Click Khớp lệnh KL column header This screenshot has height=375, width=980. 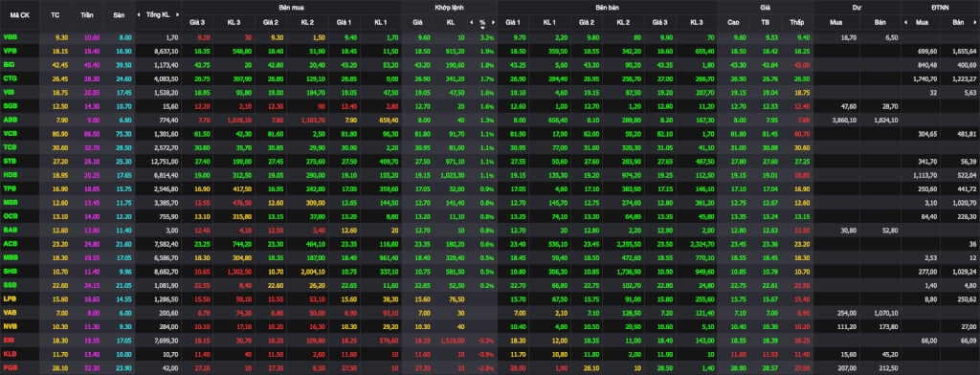pyautogui.click(x=450, y=23)
